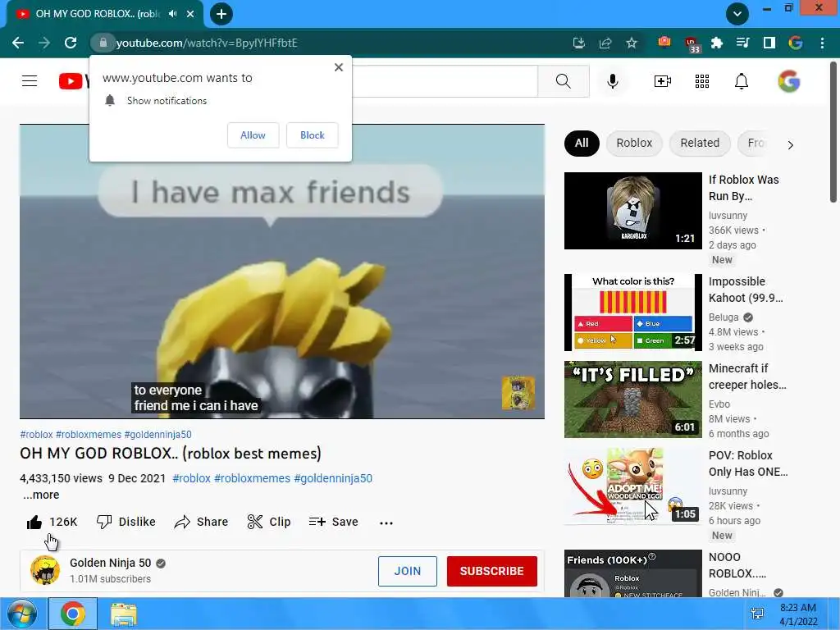Show more filter chips with right chevron
Image resolution: width=840 pixels, height=630 pixels.
tap(790, 144)
